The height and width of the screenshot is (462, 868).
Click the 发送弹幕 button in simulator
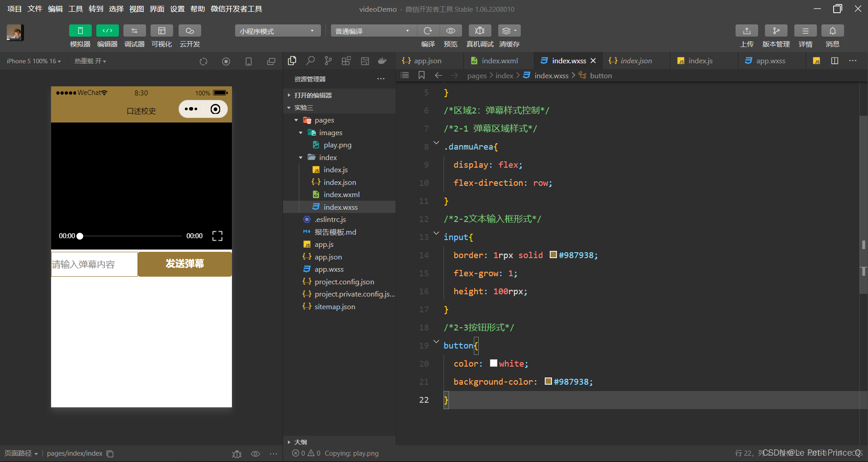pos(185,264)
